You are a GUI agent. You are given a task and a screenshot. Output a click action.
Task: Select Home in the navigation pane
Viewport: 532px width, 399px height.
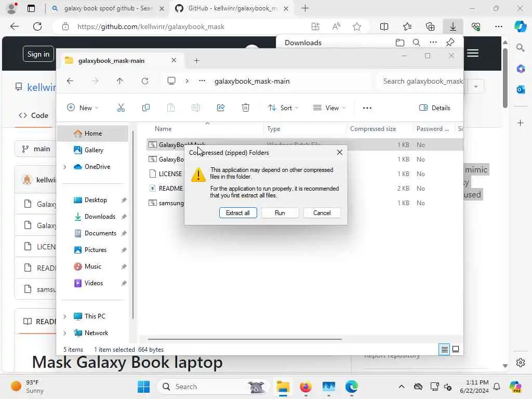[x=93, y=134]
